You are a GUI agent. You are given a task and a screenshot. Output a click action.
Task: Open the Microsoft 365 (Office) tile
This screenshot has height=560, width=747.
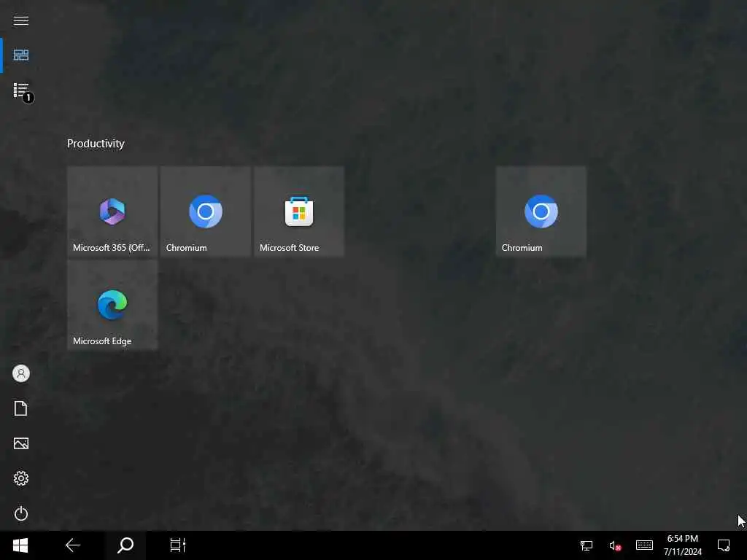pos(112,211)
